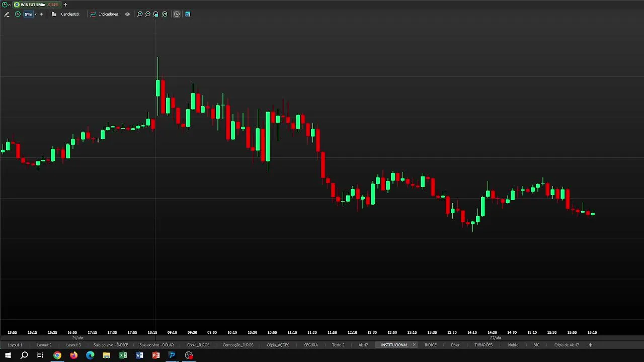Switch to the Layout 3 tab
Screen dimensions: 644x362
pos(73,345)
